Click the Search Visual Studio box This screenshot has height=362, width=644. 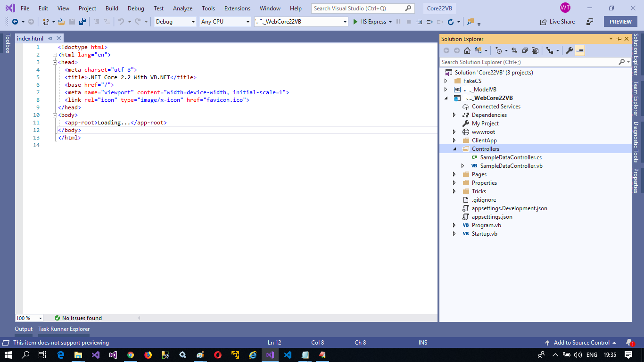pos(363,8)
